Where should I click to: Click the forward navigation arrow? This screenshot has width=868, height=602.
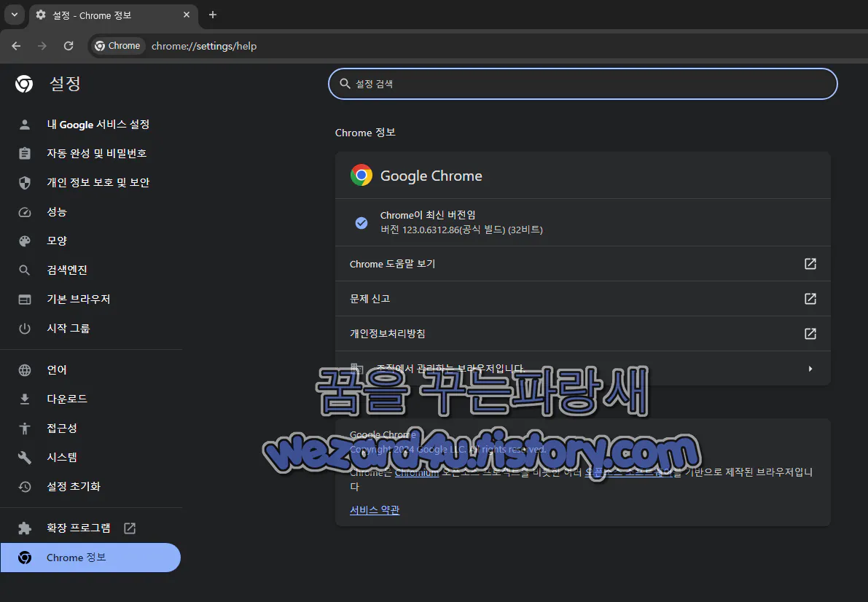tap(42, 46)
